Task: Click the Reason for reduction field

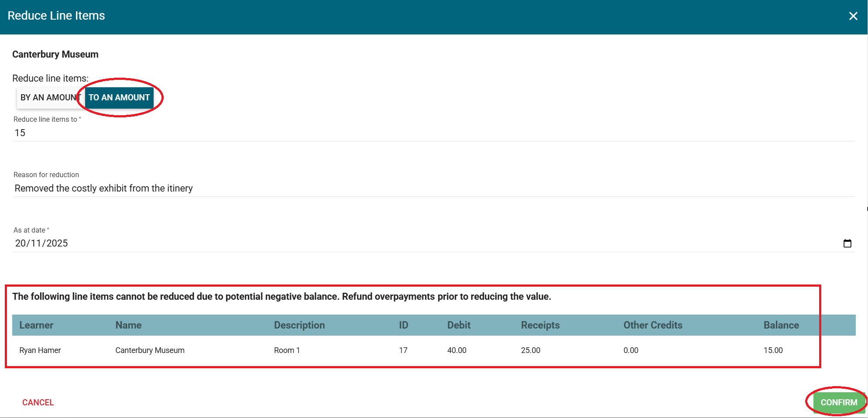Action: coord(432,188)
